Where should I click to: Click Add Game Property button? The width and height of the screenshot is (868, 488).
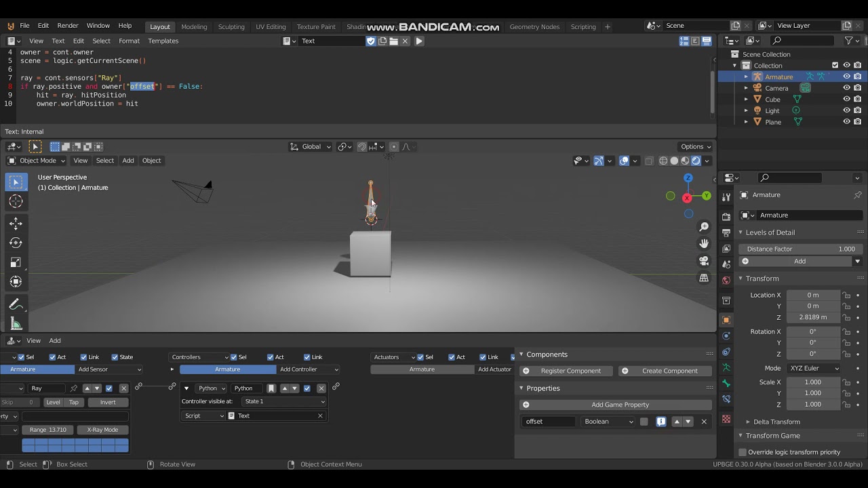point(616,405)
